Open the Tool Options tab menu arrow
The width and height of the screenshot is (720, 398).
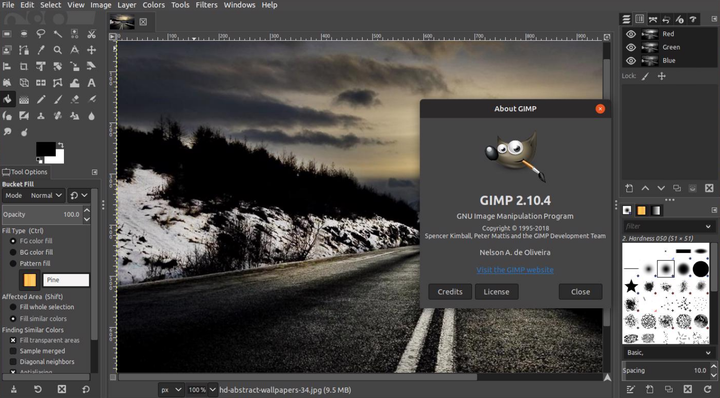(95, 172)
